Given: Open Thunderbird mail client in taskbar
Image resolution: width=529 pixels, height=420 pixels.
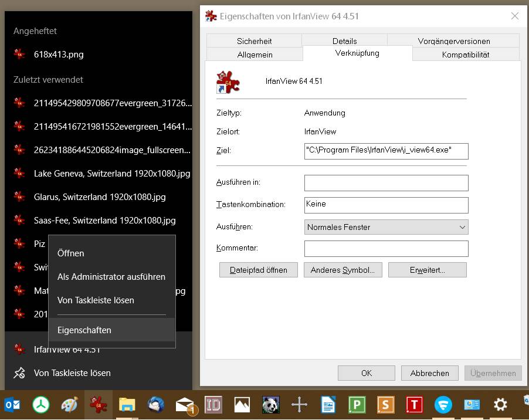Looking at the screenshot, I should (x=156, y=405).
